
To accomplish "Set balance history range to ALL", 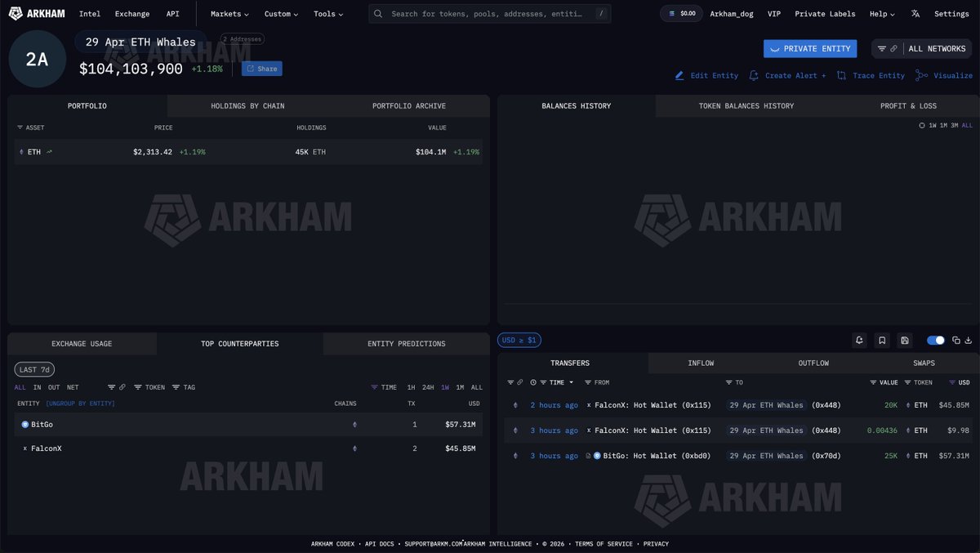I will pyautogui.click(x=967, y=126).
